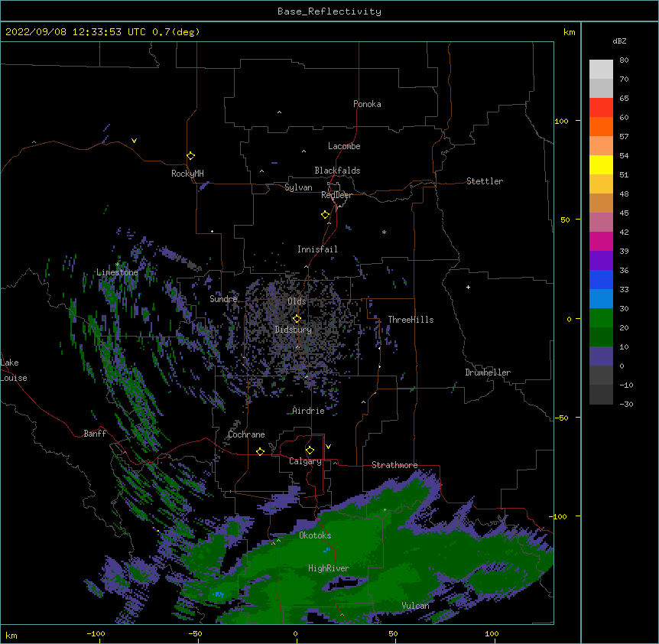Screen dimensions: 659x644
Task: Click the Olds label
Action: coord(297,301)
